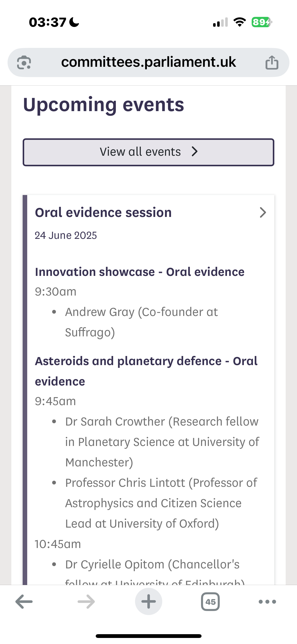Tap the home indicator bar
This screenshot has height=644, width=297.
pos(148,636)
